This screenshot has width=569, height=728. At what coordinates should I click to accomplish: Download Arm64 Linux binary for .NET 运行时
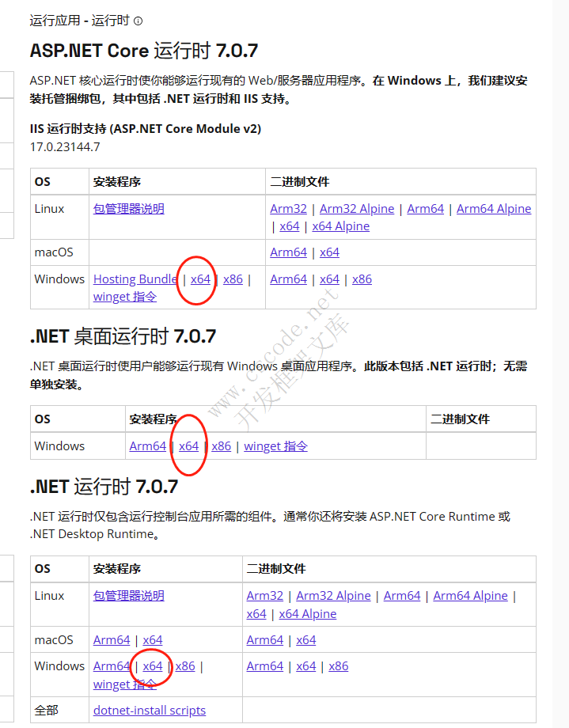(x=402, y=596)
